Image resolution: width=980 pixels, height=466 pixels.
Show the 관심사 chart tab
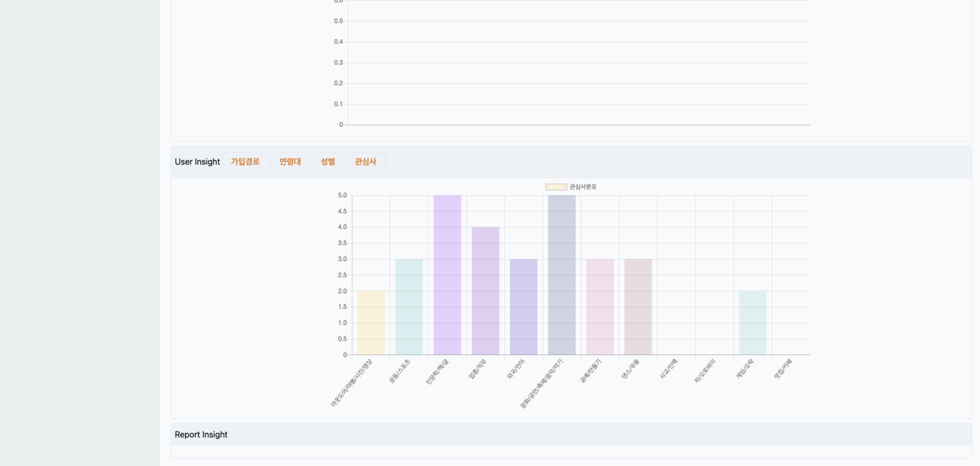pyautogui.click(x=365, y=162)
